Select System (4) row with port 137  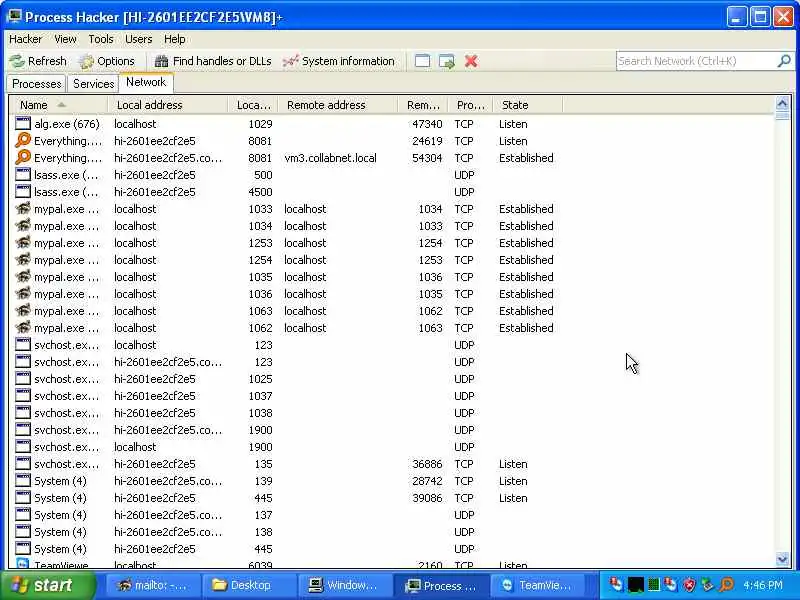[x=286, y=515]
